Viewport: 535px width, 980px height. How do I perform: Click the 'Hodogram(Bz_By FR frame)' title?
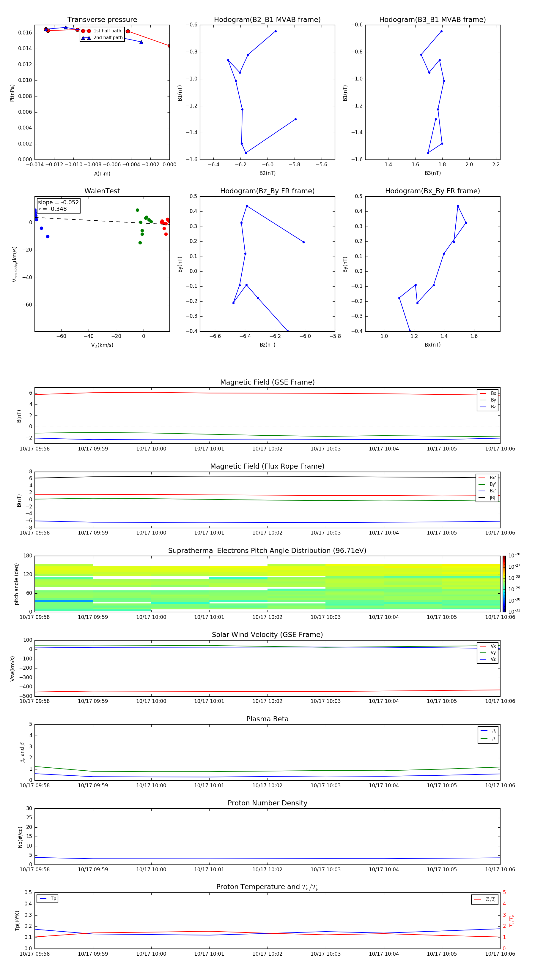[267, 191]
